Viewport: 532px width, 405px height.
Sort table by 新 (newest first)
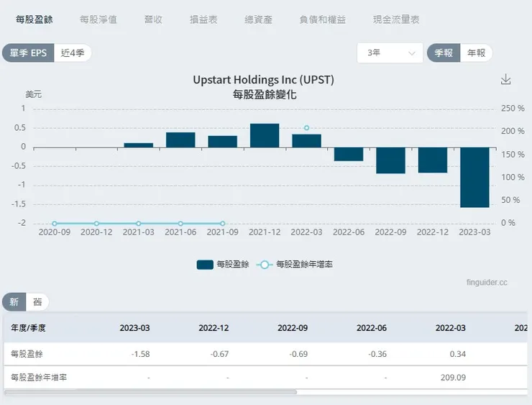pos(14,302)
